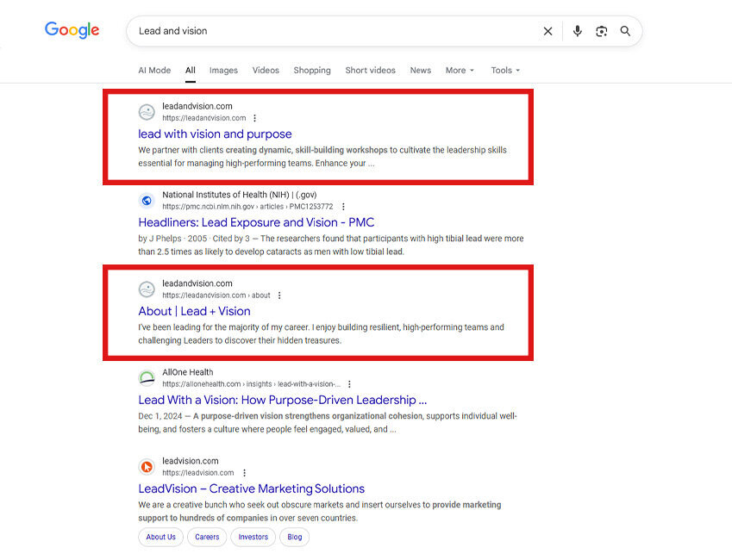The image size is (732, 560).
Task: Open Google Lens image search icon
Action: pos(601,31)
